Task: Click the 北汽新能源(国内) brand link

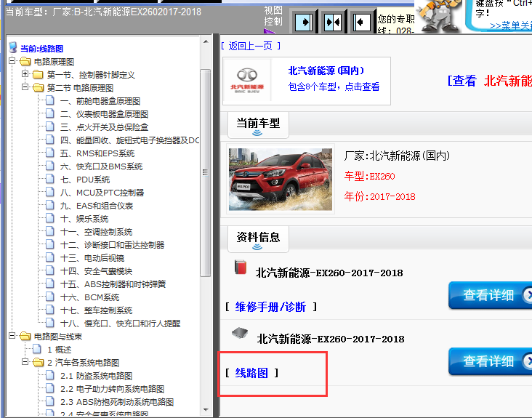Action: coord(326,71)
